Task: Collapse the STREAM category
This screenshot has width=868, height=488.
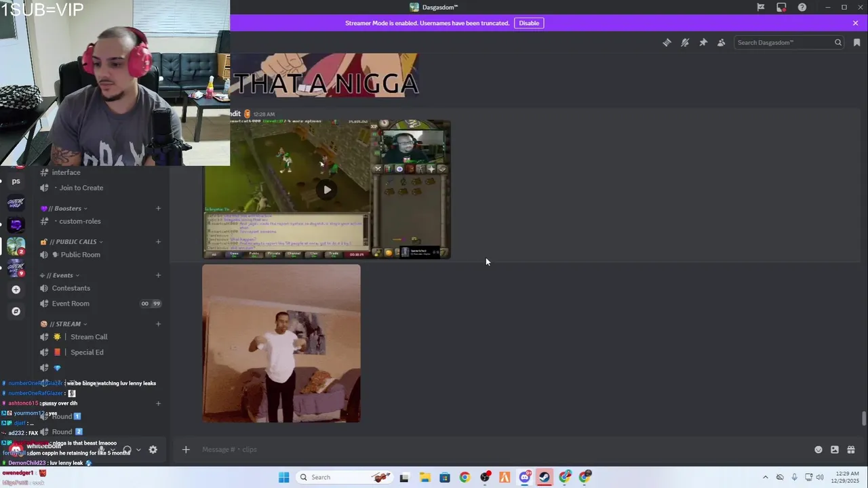Action: 64,324
